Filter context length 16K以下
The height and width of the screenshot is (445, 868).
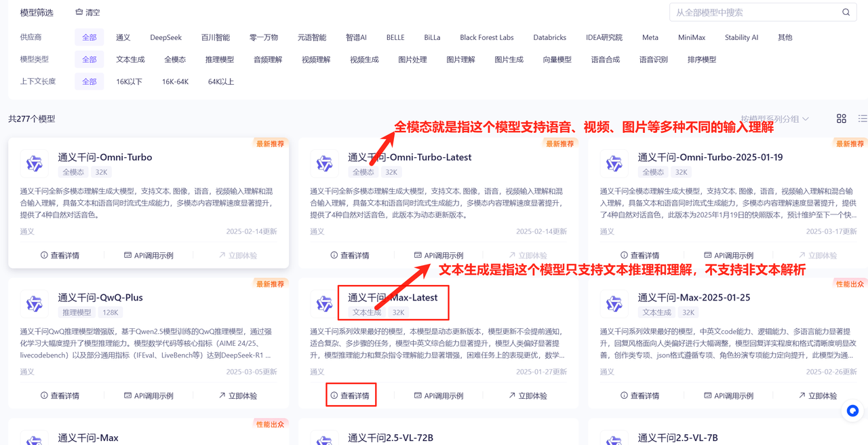(x=129, y=81)
